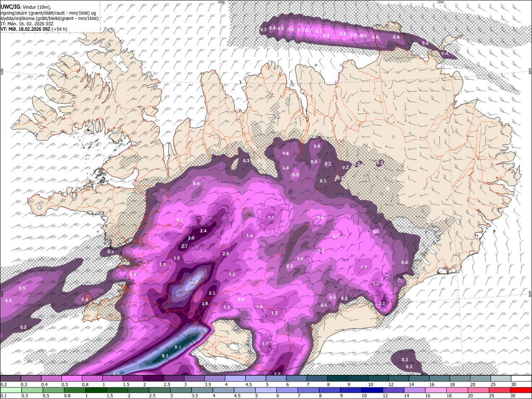Click the map value '1.6'
Viewport: 532px width, 399px height.
tap(163, 264)
